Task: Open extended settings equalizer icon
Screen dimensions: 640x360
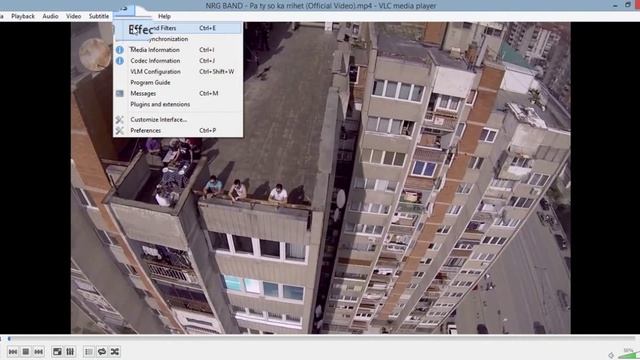Action: (x=70, y=351)
